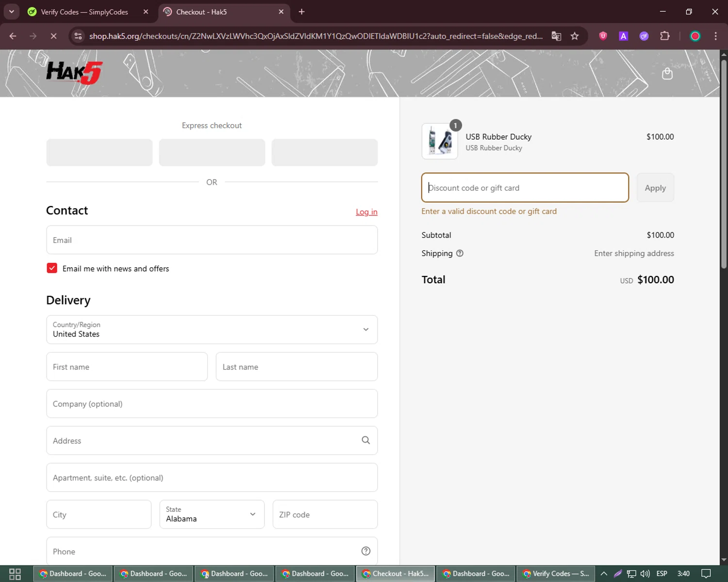Go back with browser back arrow
This screenshot has width=728, height=582.
13,36
